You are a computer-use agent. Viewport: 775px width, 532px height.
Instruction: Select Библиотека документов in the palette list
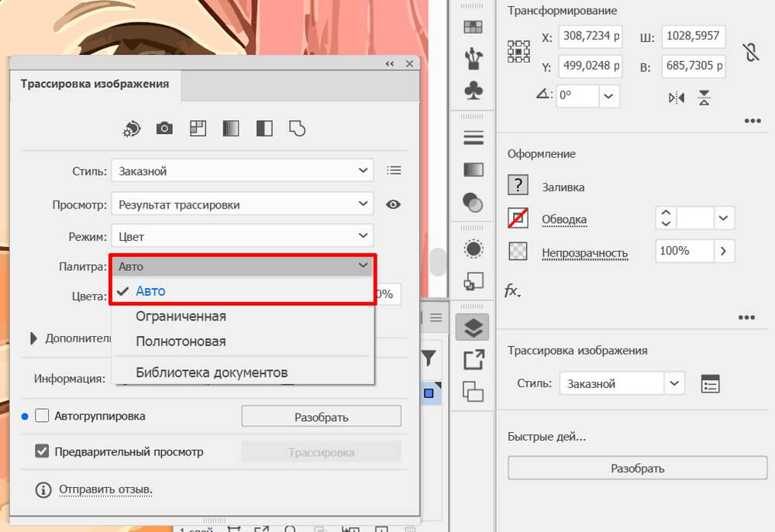(212, 372)
